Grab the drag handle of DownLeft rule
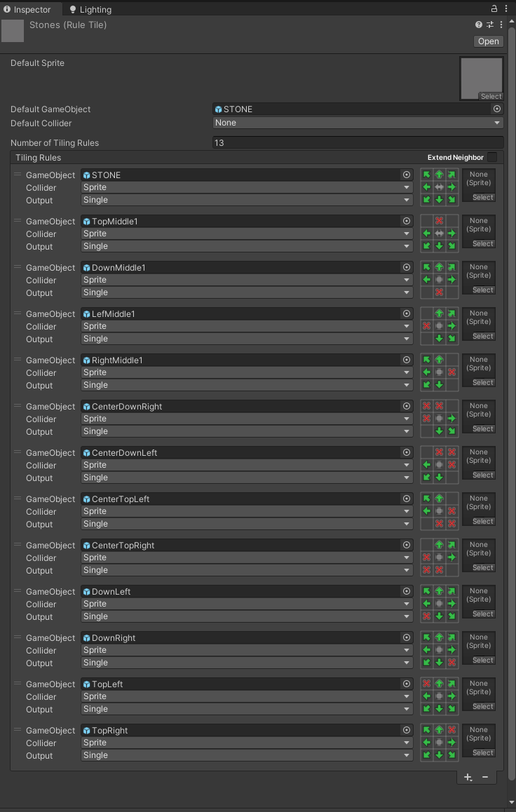516x812 pixels. [17, 591]
